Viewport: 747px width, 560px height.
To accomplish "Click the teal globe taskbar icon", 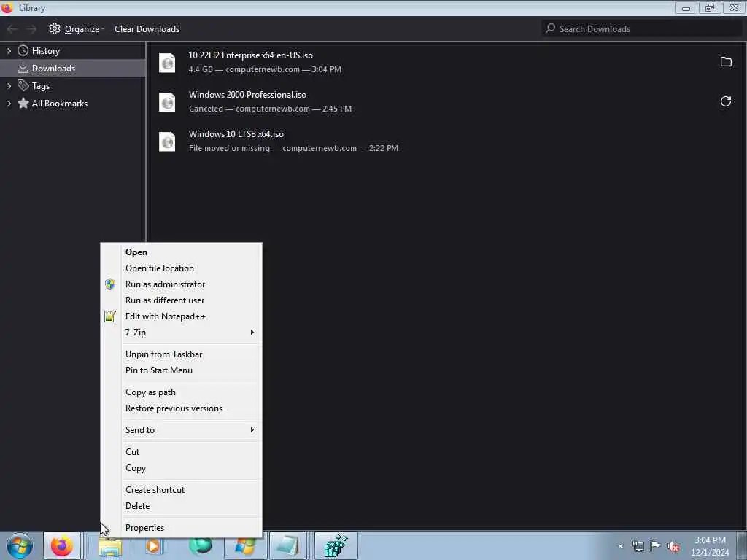I will point(201,547).
